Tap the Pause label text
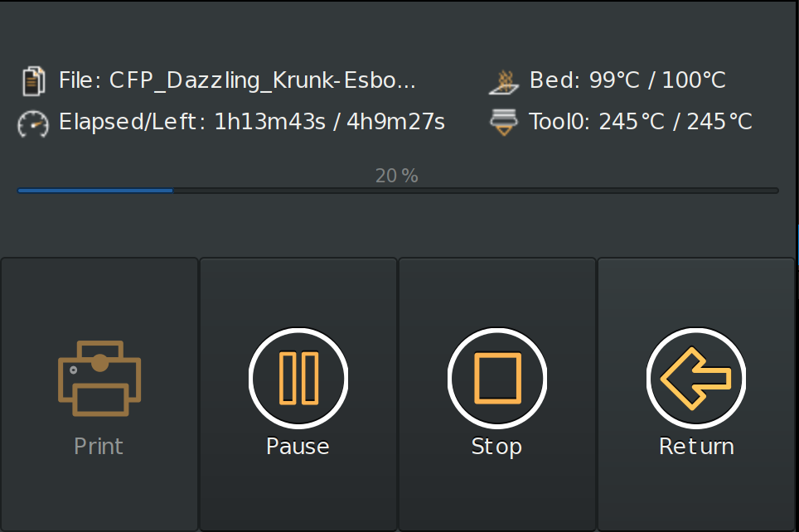 (298, 446)
